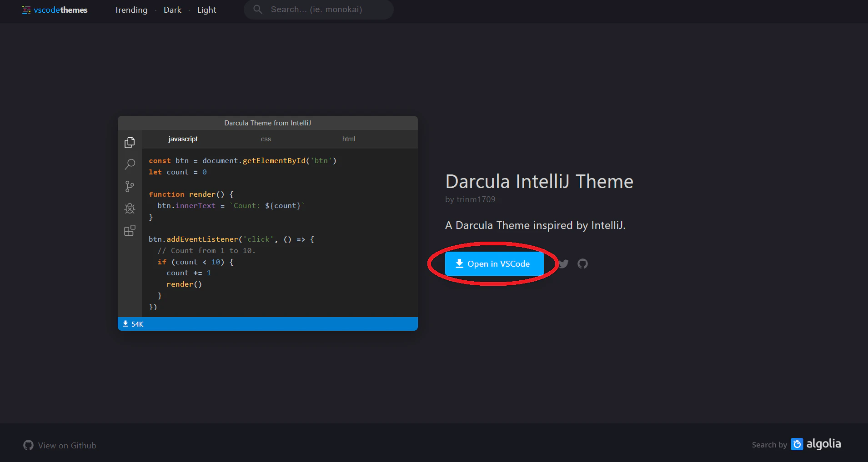
Task: Click the magnifier icon in search bar
Action: pyautogui.click(x=258, y=9)
